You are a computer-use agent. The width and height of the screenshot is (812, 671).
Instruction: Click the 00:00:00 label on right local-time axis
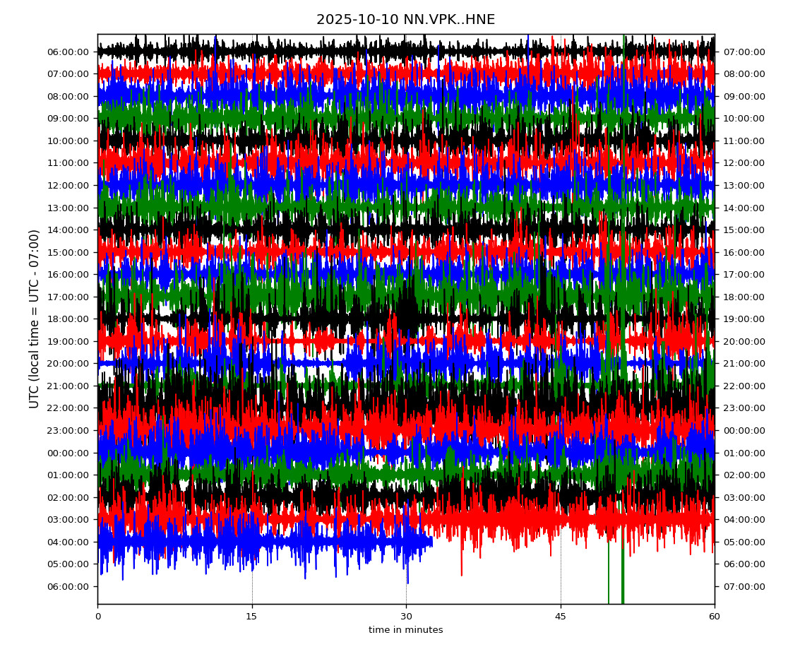(x=744, y=430)
